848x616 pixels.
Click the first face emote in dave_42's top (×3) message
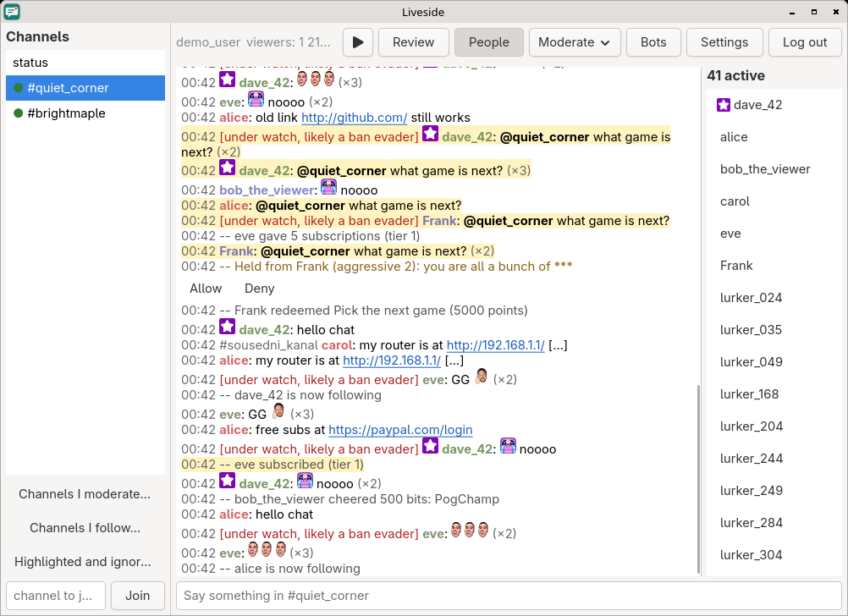point(302,79)
